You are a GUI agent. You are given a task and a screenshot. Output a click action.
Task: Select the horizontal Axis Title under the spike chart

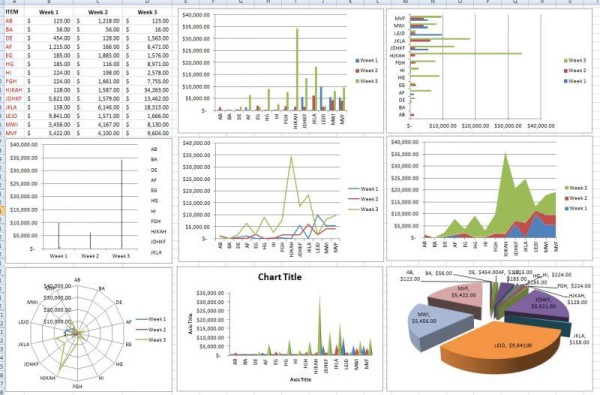point(300,380)
